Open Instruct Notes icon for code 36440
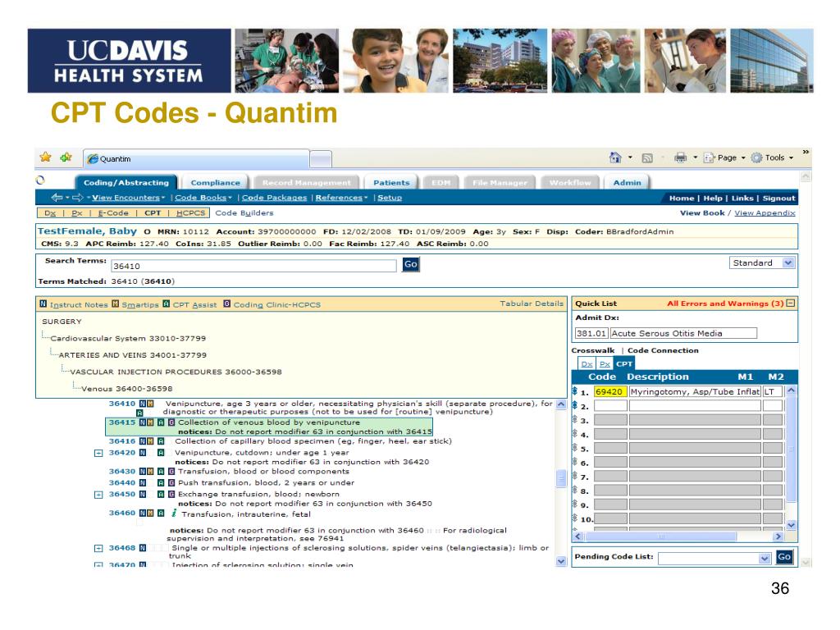This screenshot has height=630, width=840. [143, 482]
